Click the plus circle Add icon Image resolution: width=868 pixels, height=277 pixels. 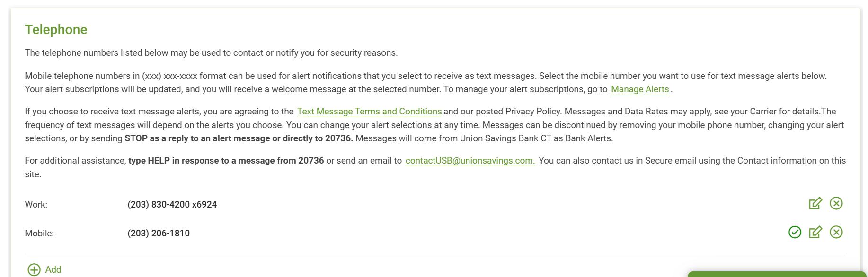click(34, 270)
